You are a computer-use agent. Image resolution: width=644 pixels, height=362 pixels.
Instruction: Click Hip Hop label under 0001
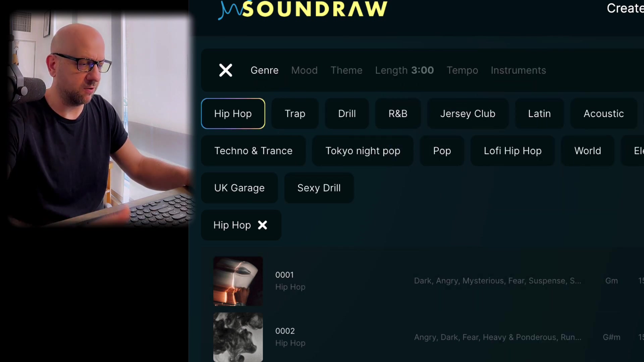(x=290, y=287)
